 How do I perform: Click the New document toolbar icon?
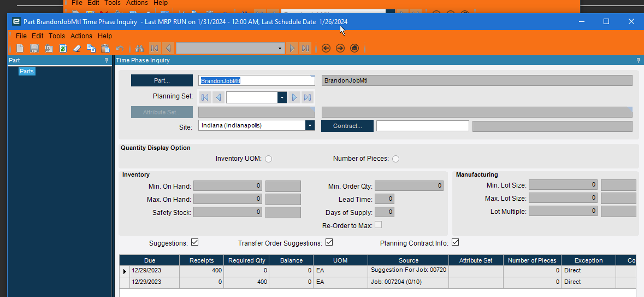[x=20, y=48]
